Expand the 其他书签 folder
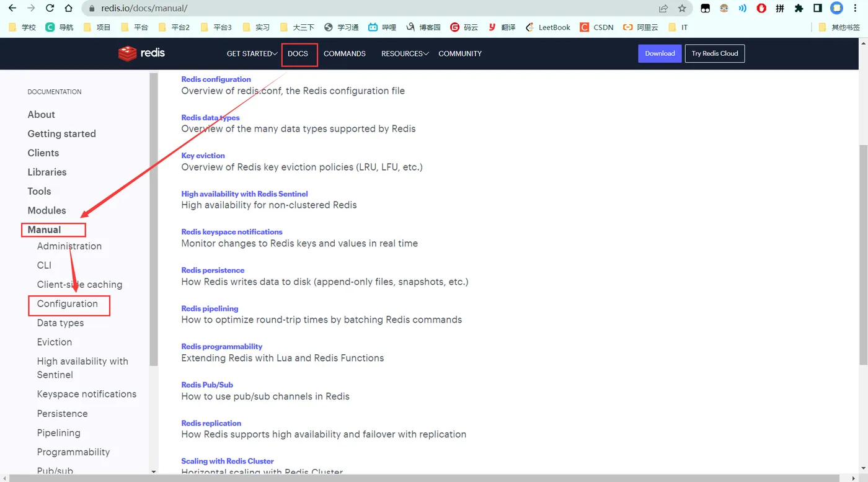 point(839,27)
